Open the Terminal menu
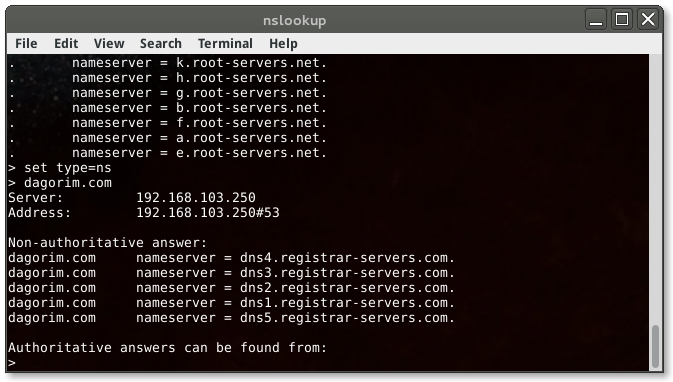The image size is (673, 382). (x=225, y=44)
